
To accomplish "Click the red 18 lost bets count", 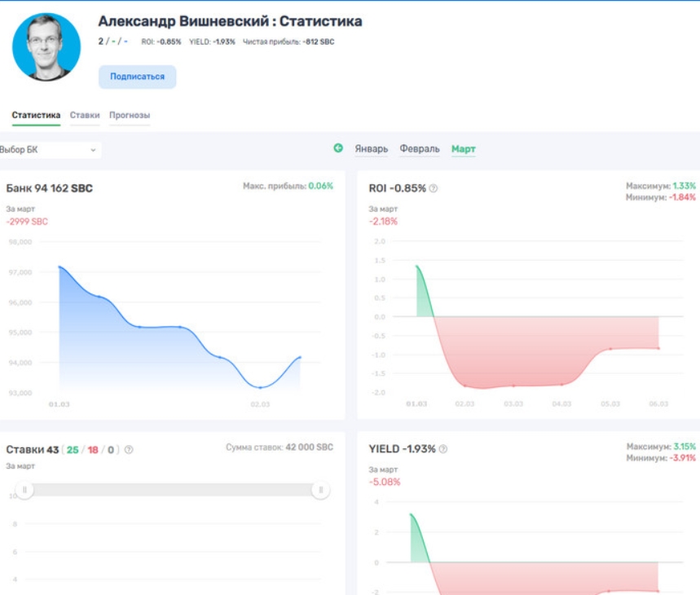I will coord(93,450).
